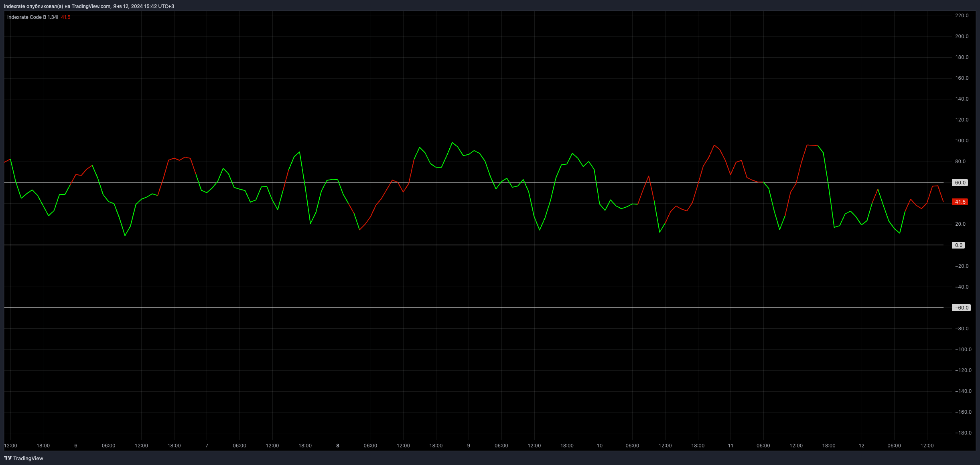980x465 pixels.
Task: Click the TradingView text link at bottom
Action: [x=28, y=458]
